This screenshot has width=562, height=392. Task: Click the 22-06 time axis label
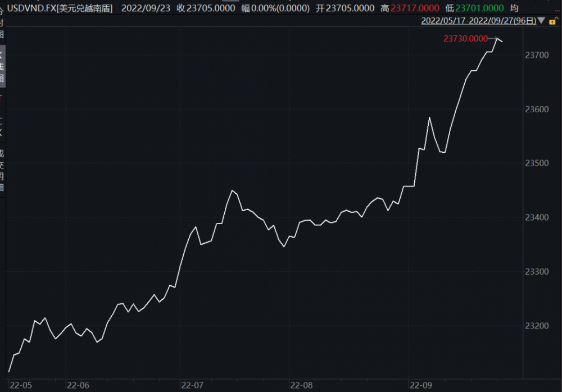78,386
